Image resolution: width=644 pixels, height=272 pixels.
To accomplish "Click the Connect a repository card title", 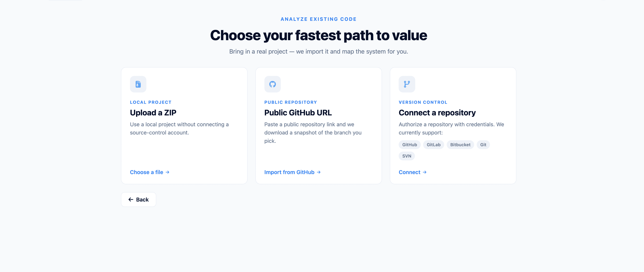I will (437, 113).
